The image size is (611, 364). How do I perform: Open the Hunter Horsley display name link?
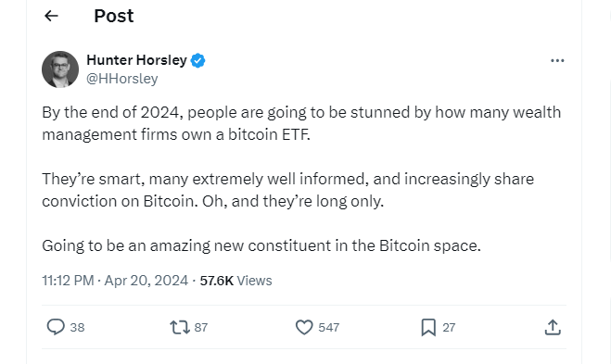coord(136,60)
